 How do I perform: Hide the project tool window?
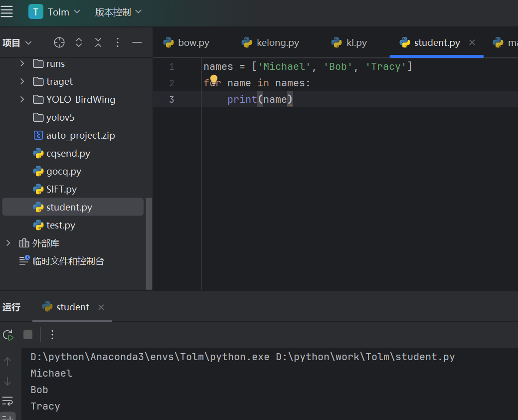coord(137,42)
